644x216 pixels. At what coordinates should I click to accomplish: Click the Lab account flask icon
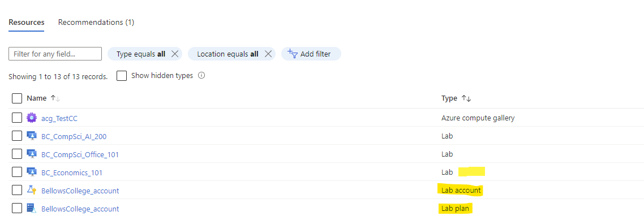click(32, 191)
